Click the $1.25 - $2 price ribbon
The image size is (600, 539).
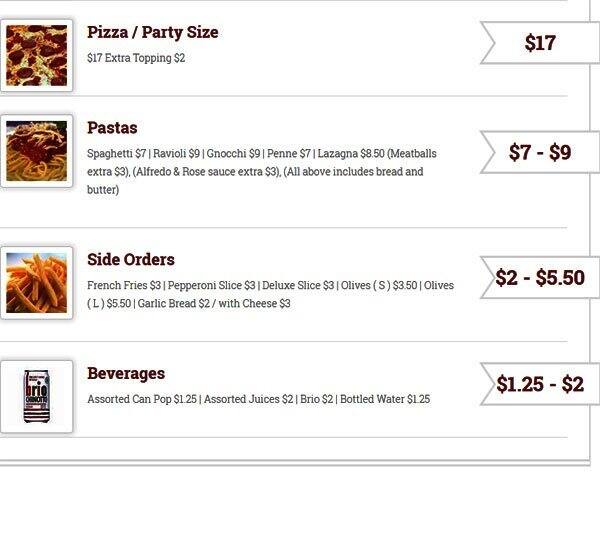pos(540,384)
